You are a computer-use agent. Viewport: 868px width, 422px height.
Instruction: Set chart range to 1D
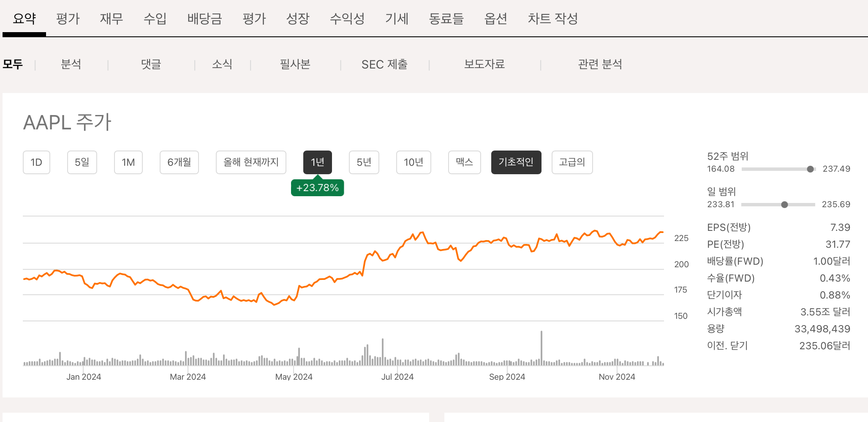[x=36, y=162]
